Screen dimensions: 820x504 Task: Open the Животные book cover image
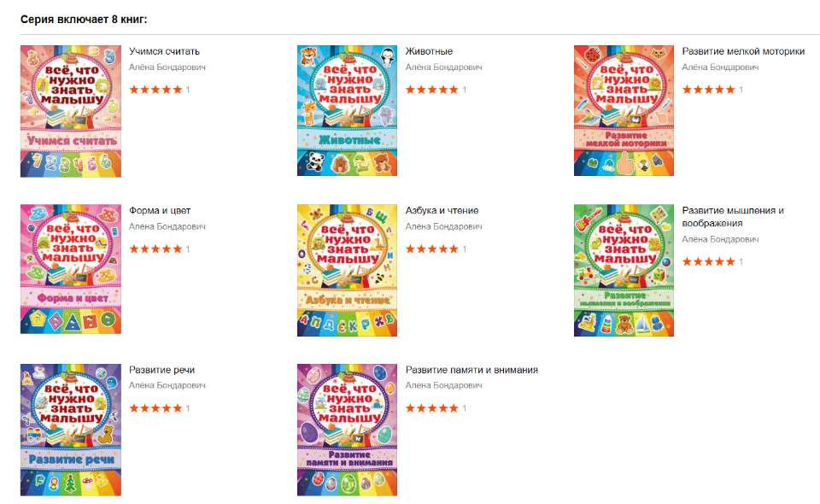click(348, 111)
